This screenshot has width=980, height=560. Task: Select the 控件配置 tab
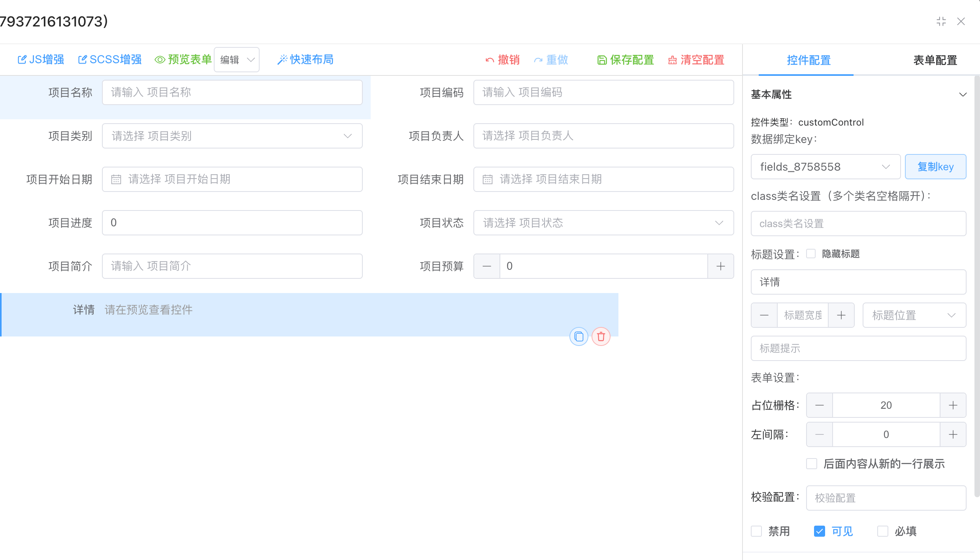(808, 60)
